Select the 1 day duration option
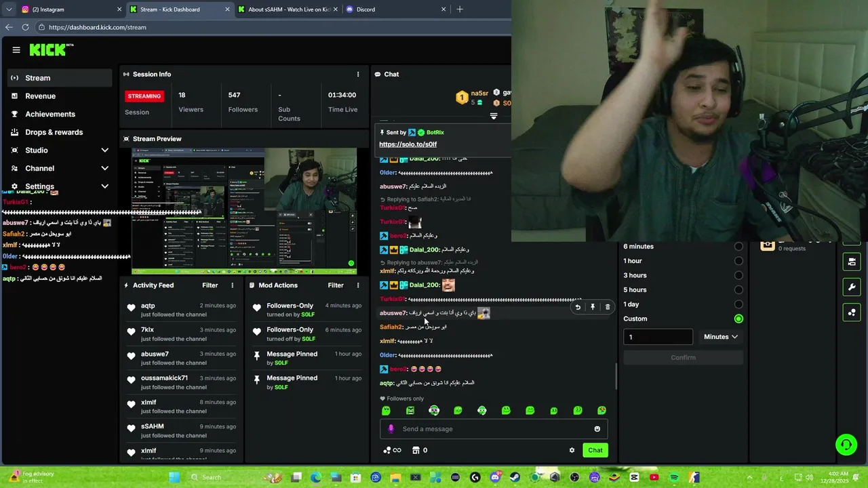This screenshot has width=868, height=488. pos(738,304)
